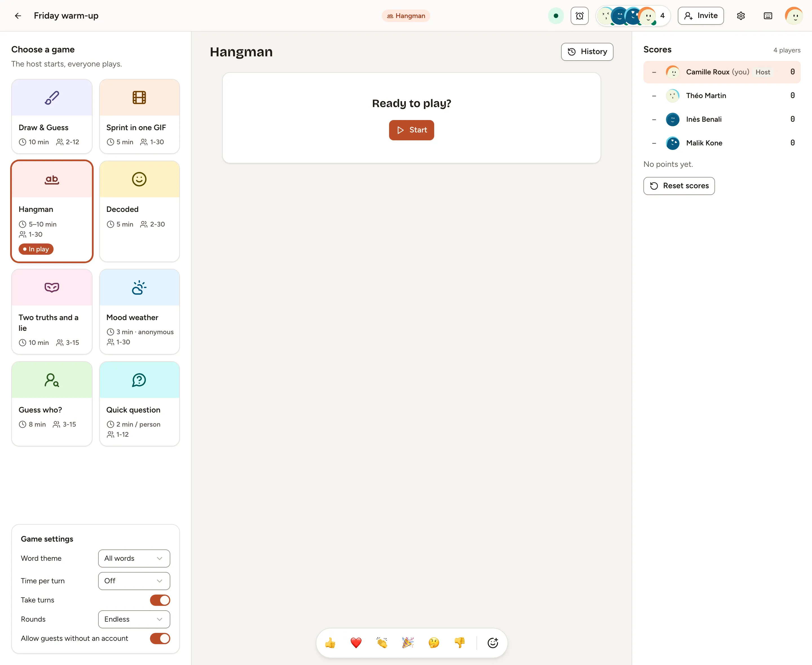Viewport: 812px width, 665px height.
Task: Select the Draw & Guess game card
Action: (x=52, y=116)
